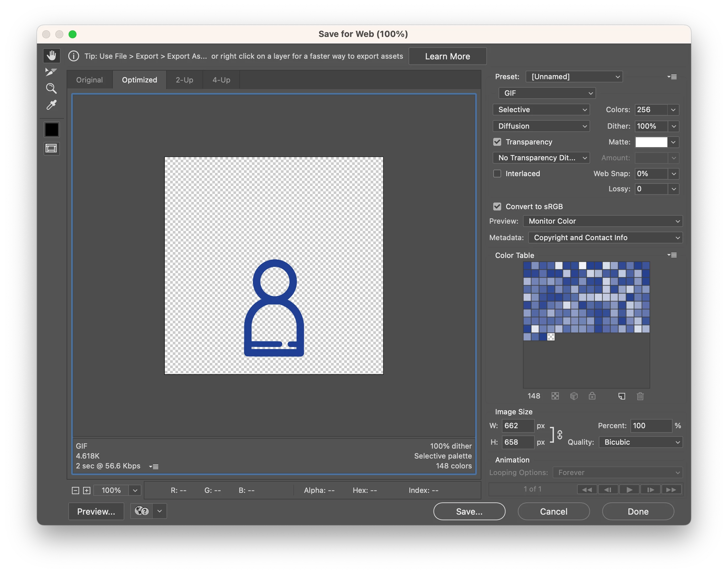Click the lock selected colors icon

(592, 396)
